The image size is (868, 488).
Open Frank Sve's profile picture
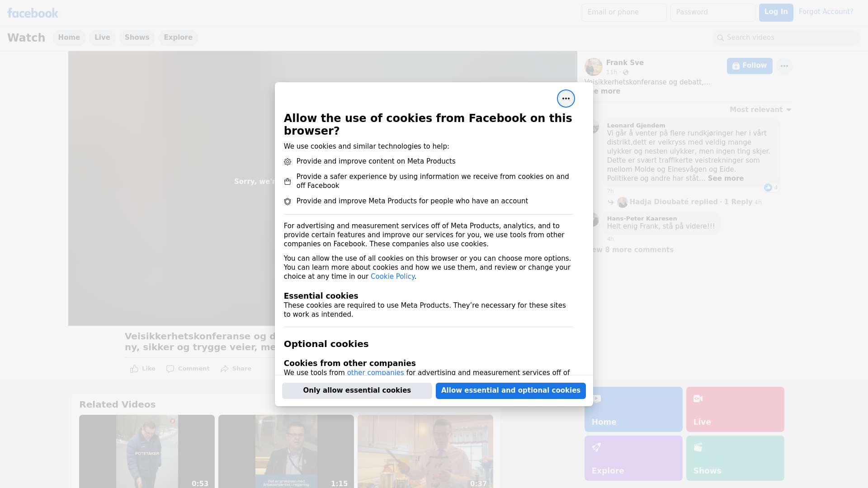pyautogui.click(x=593, y=67)
